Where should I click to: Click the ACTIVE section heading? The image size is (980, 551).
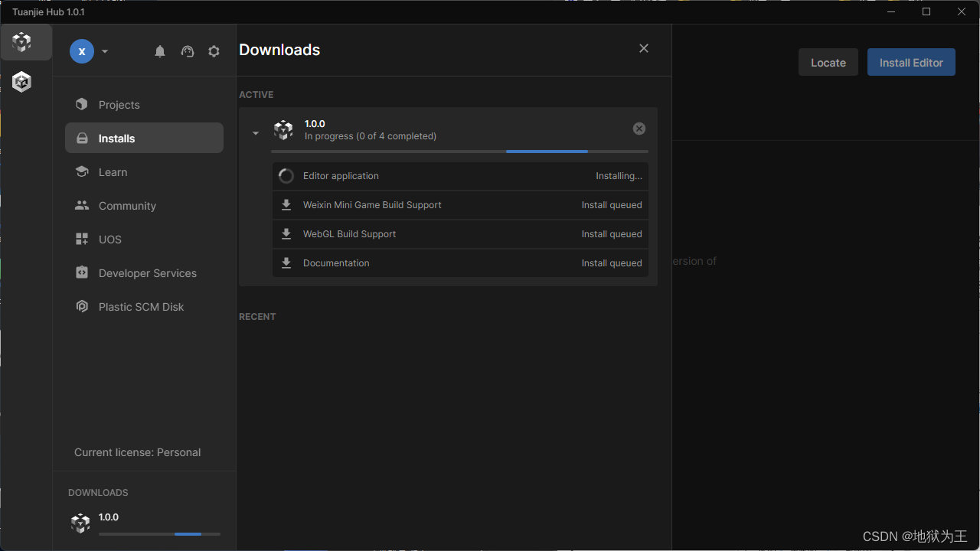point(256,95)
